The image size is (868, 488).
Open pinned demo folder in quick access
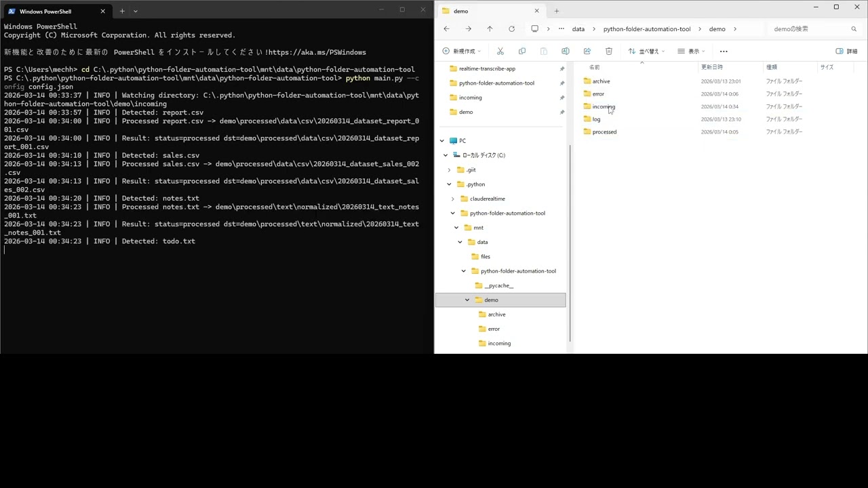click(466, 112)
